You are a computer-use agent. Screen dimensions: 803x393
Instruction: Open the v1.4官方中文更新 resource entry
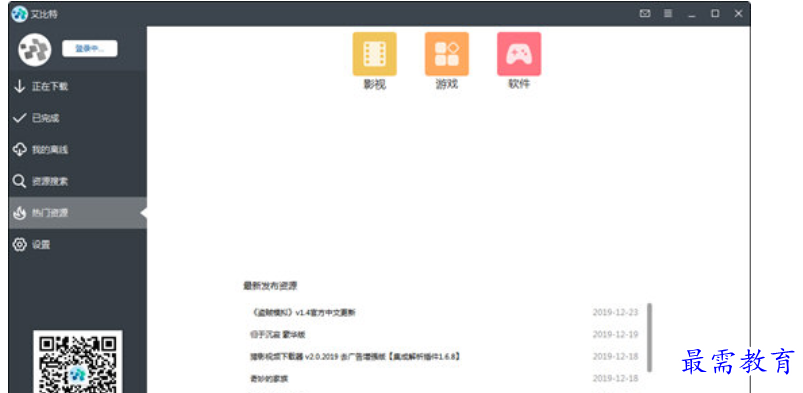(x=304, y=312)
